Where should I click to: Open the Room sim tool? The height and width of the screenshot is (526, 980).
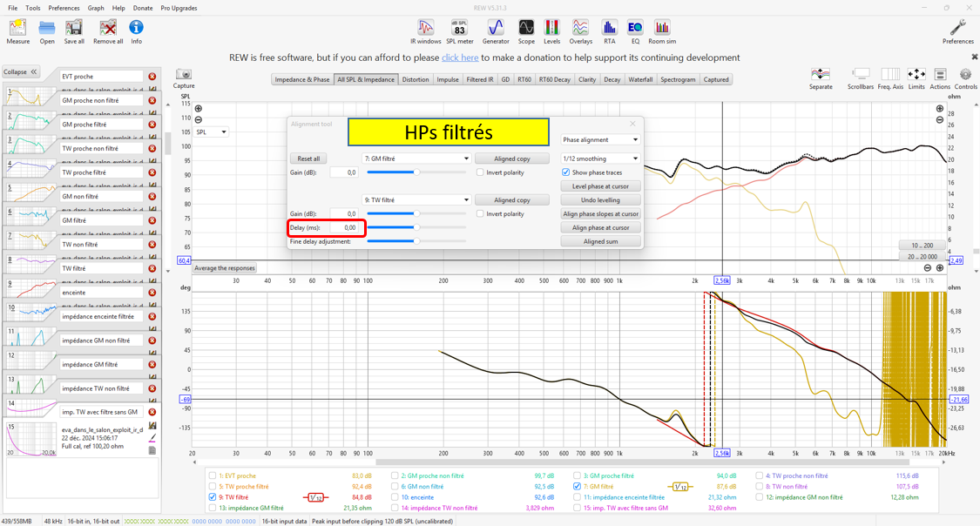click(x=662, y=32)
